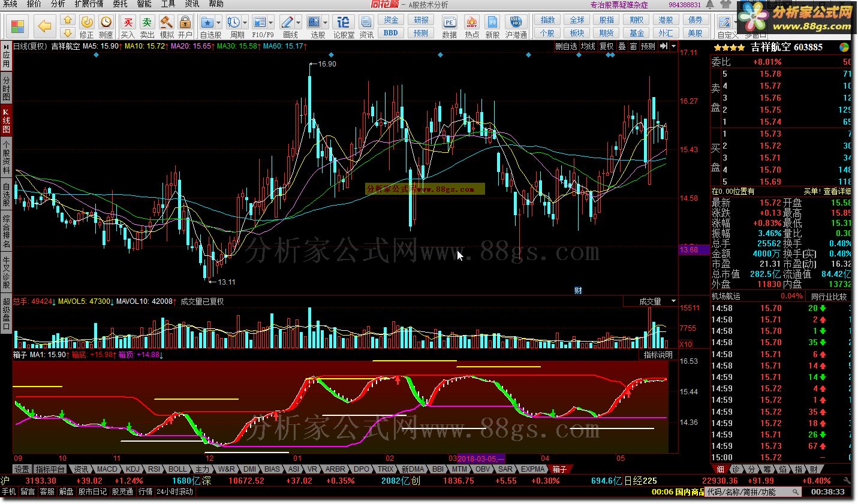Click the 卖出 sell icon
The image size is (858, 504).
click(x=147, y=23)
